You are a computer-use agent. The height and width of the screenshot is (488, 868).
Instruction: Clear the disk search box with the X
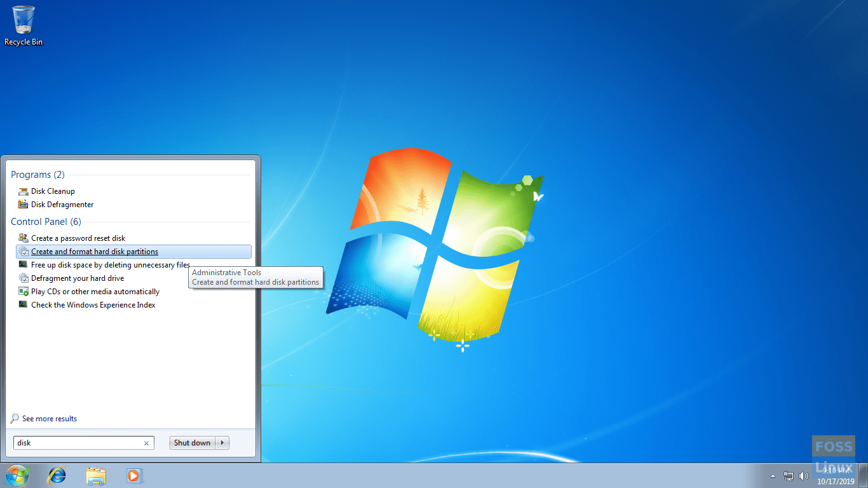(146, 442)
